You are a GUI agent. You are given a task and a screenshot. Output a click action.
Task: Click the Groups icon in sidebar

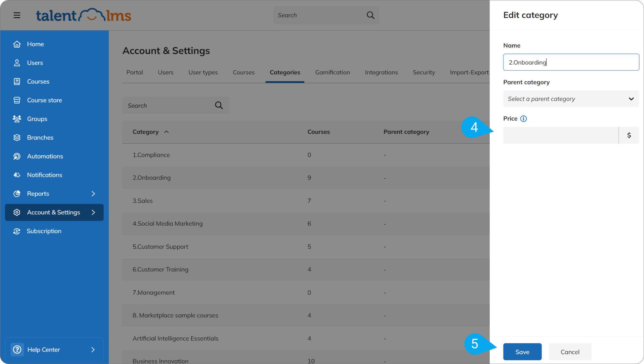point(17,119)
